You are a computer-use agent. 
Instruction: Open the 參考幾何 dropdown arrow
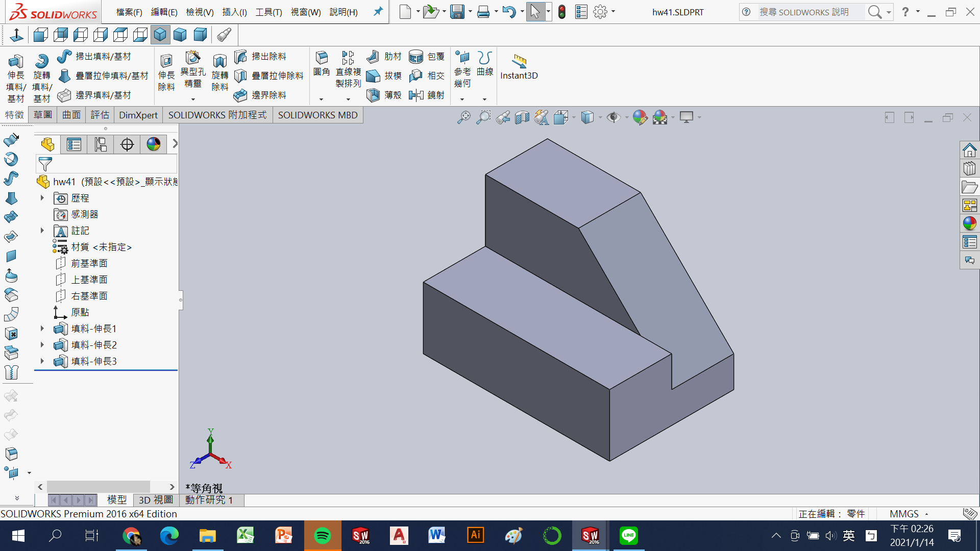(462, 99)
